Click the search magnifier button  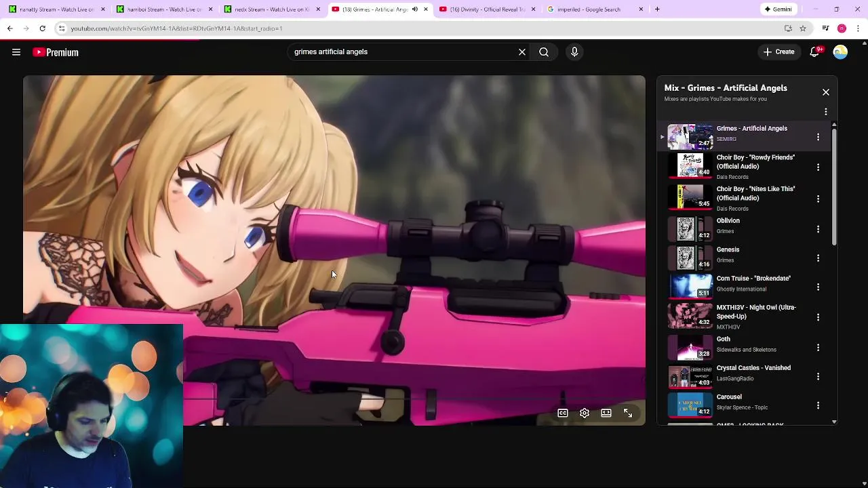544,52
